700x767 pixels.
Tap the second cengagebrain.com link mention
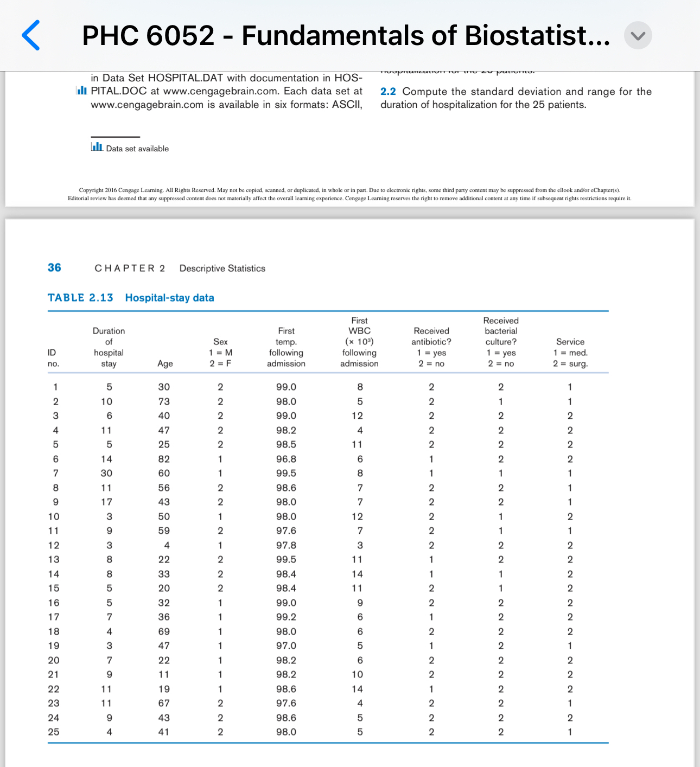point(147,104)
